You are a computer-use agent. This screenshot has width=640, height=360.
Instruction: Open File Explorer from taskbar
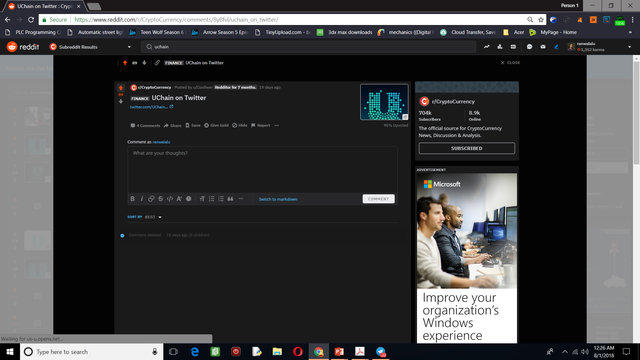pos(277,352)
